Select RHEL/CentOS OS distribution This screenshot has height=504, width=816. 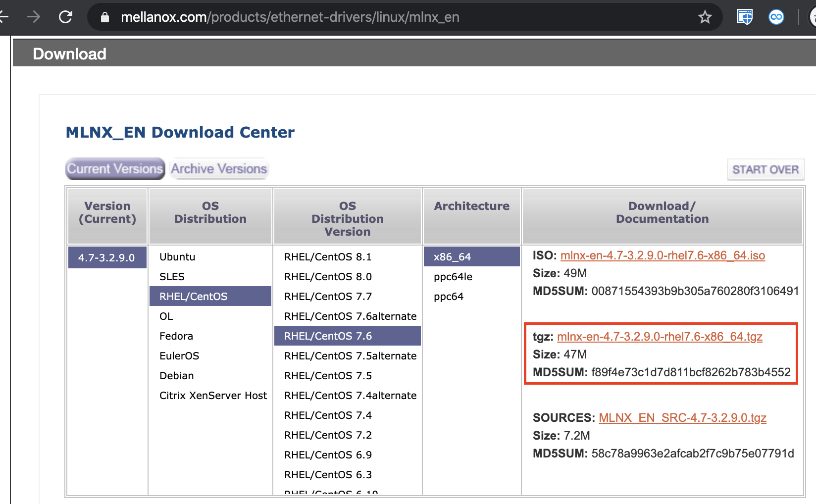tap(210, 296)
